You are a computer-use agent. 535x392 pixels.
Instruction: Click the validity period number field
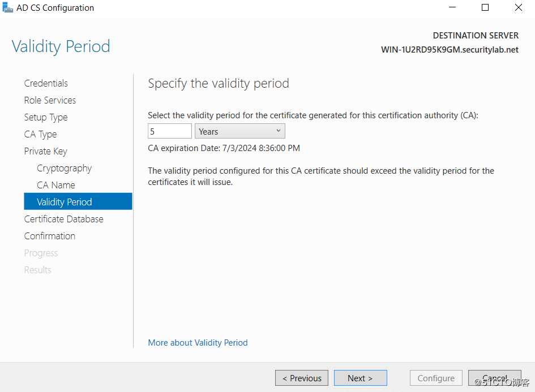click(170, 131)
